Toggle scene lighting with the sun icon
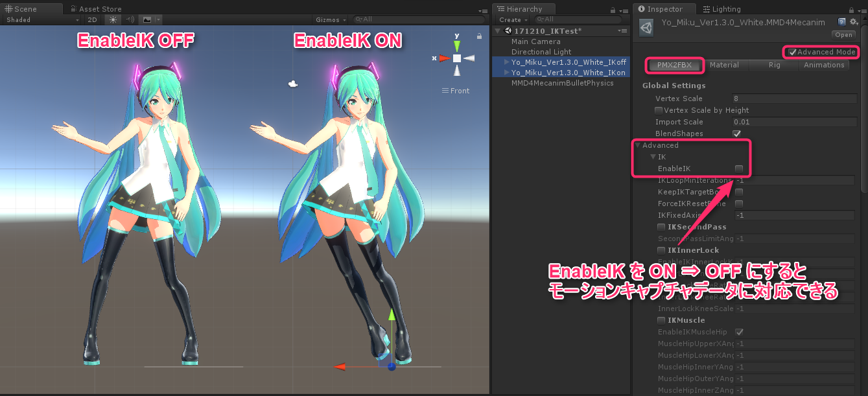The image size is (868, 396). click(113, 20)
